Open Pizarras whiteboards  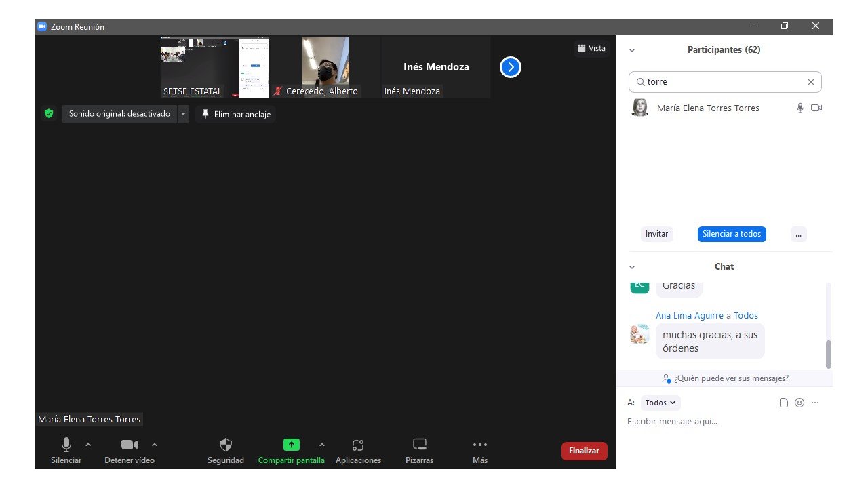coord(420,451)
